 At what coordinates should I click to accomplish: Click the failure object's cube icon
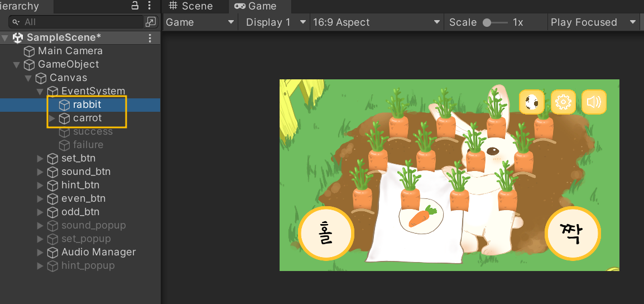click(65, 145)
